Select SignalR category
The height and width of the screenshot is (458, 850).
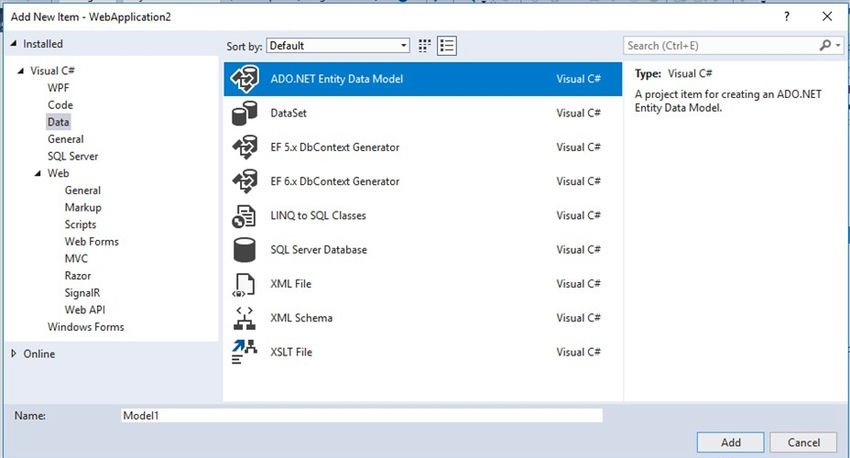(x=82, y=293)
